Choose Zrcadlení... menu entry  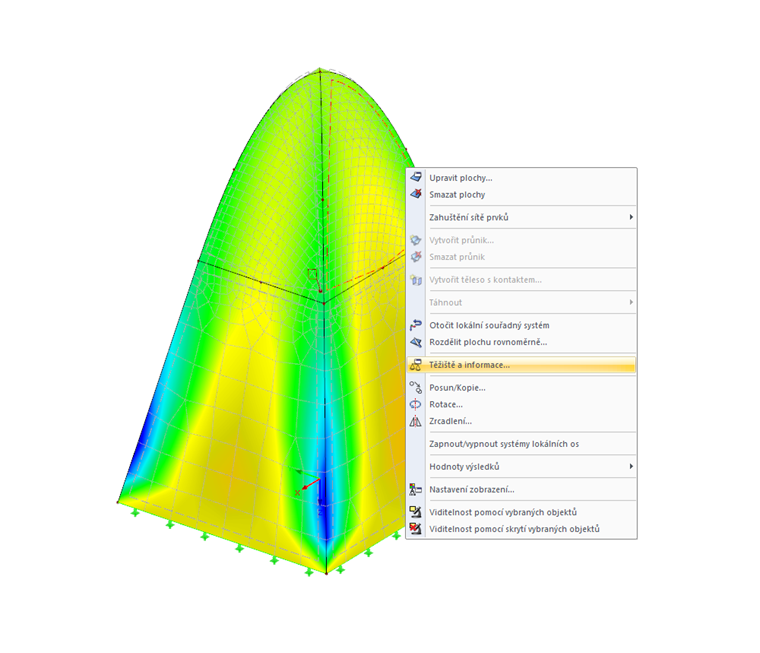click(x=522, y=421)
